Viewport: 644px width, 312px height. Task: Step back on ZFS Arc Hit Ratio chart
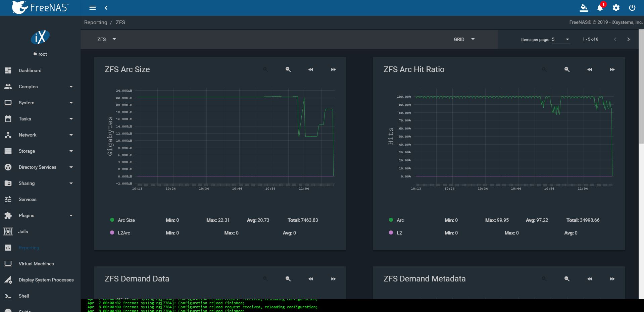click(x=590, y=69)
